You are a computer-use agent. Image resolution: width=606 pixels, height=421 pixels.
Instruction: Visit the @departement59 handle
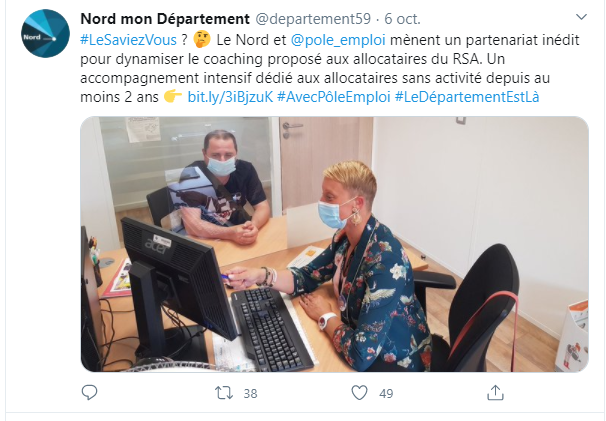(x=313, y=19)
